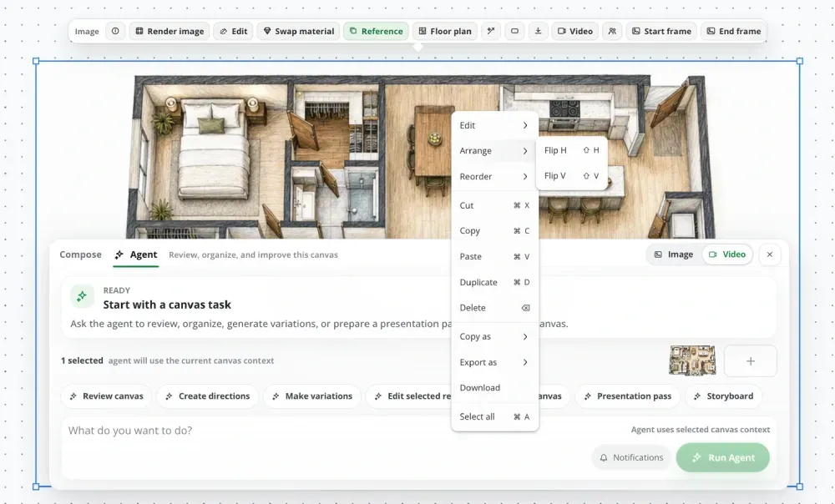The image size is (835, 504).
Task: Click 'Agent uses selected canvas context' text
Action: click(x=701, y=429)
